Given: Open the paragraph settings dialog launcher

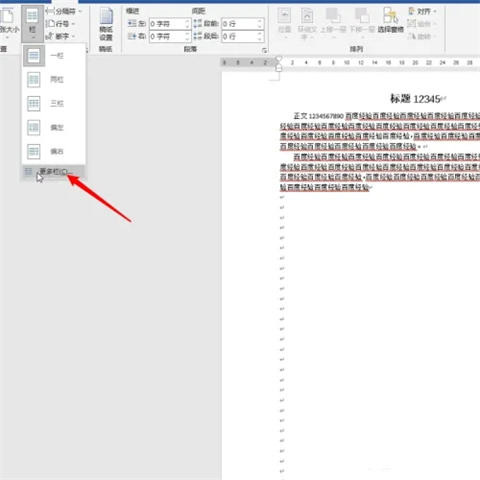Looking at the screenshot, I should pos(264,50).
